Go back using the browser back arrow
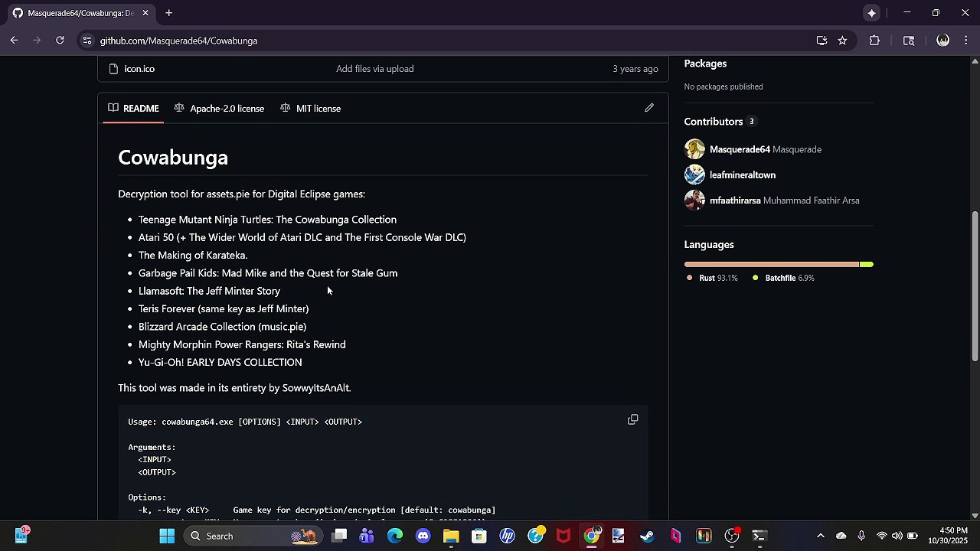 pyautogui.click(x=14, y=41)
